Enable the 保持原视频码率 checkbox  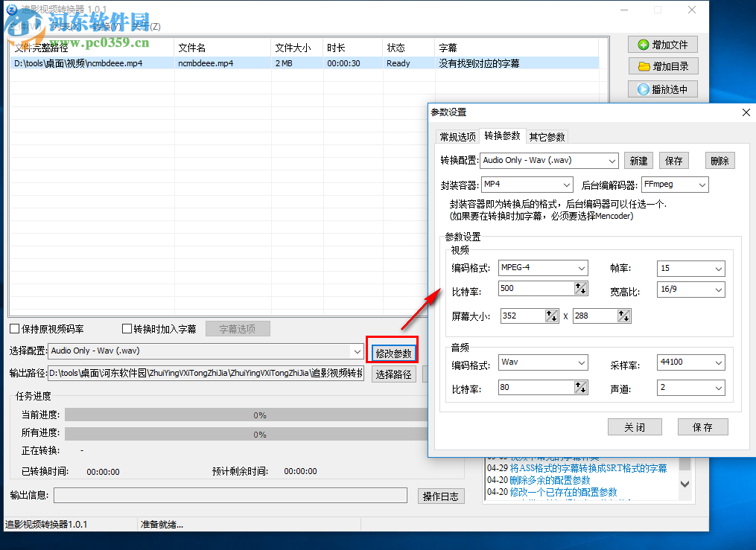(x=13, y=328)
